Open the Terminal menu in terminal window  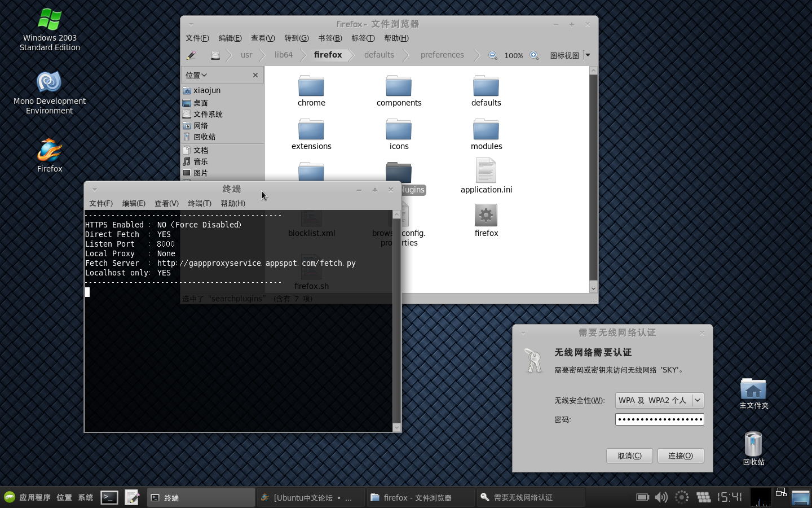(x=200, y=203)
